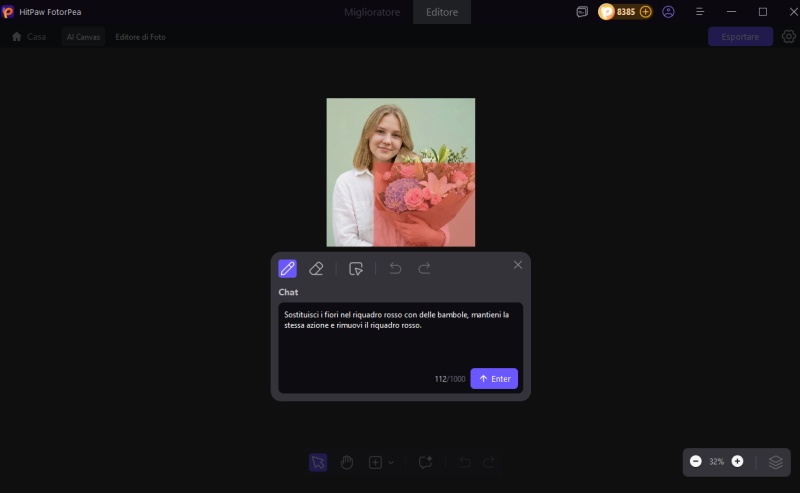The image size is (800, 493).
Task: Open the Editore tab
Action: click(x=442, y=12)
